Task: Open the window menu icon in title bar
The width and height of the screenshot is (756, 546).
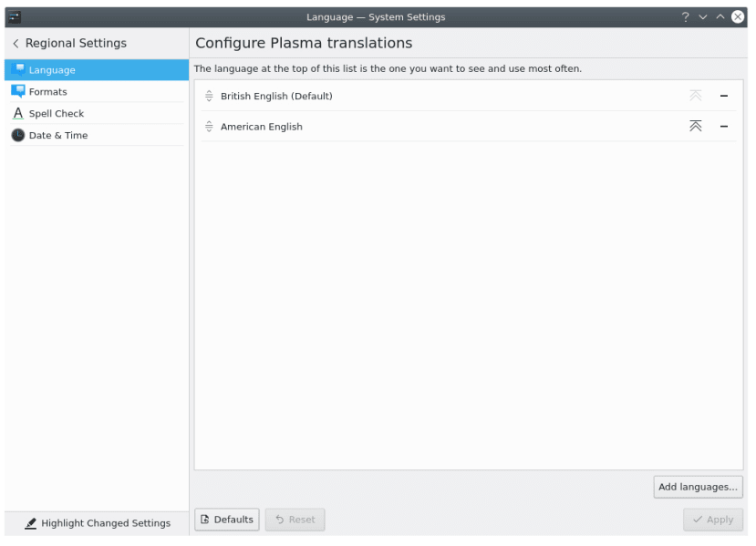Action: [x=15, y=17]
